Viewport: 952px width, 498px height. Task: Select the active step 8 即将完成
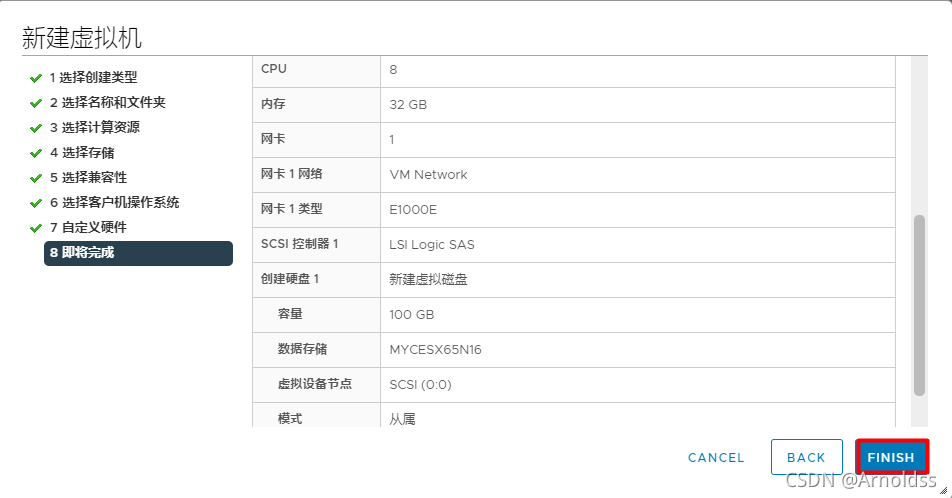click(137, 253)
